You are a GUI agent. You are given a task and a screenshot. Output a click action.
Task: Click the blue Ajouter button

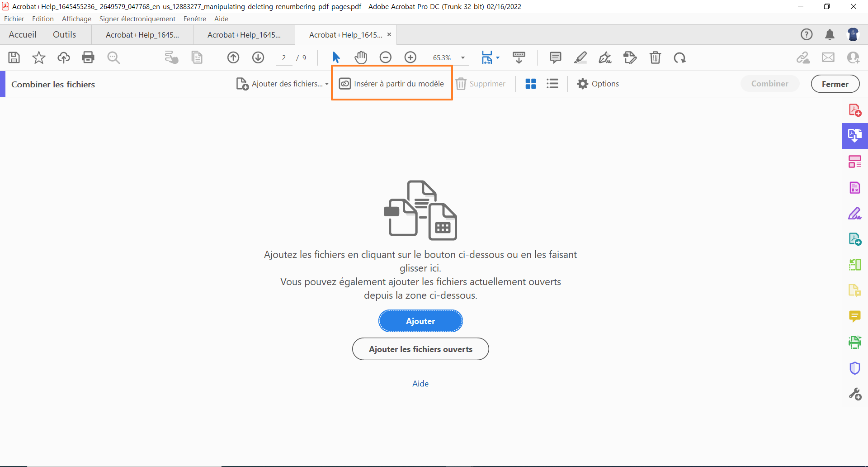(420, 321)
